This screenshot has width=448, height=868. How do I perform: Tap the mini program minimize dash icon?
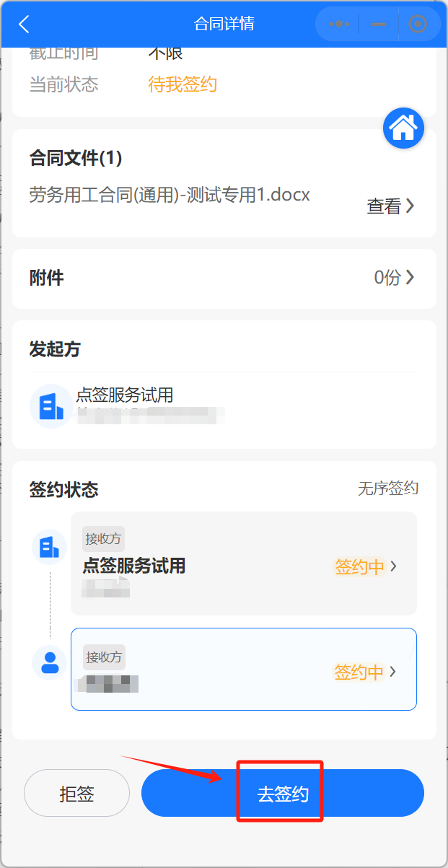[379, 24]
